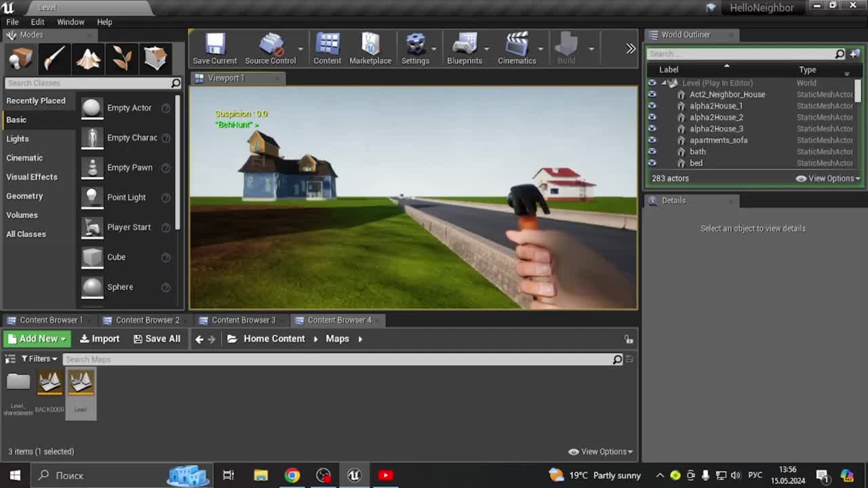
Task: Click the Add New button
Action: point(37,339)
